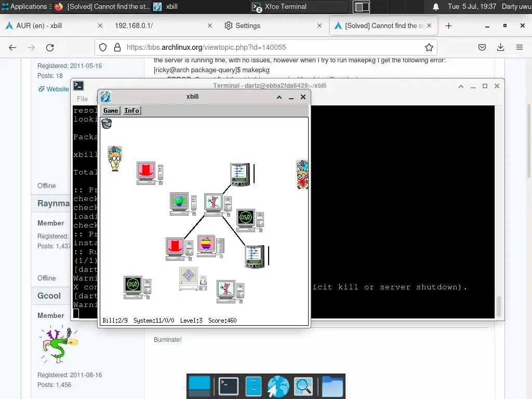The width and height of the screenshot is (532, 399).
Task: Click the Burninate! signature text
Action: 168,340
